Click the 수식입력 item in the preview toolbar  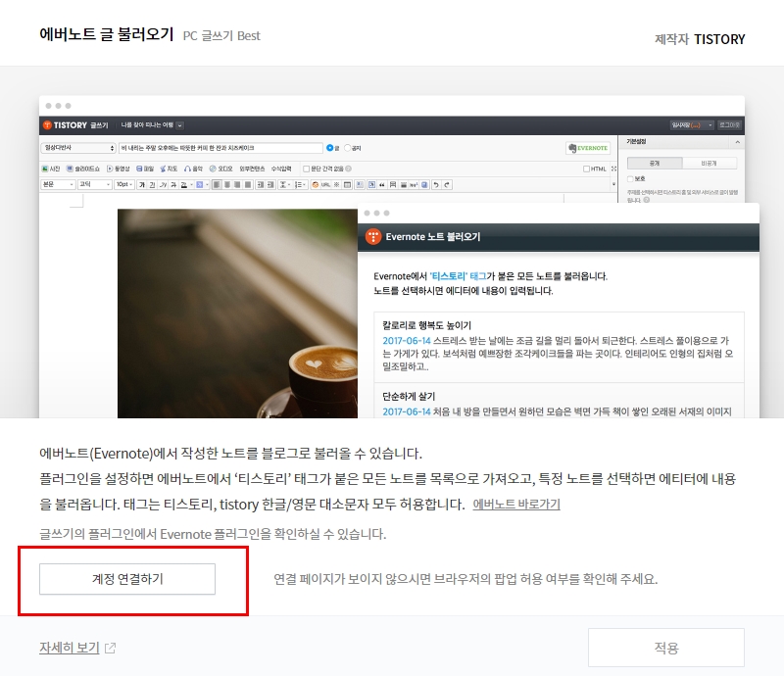[281, 169]
